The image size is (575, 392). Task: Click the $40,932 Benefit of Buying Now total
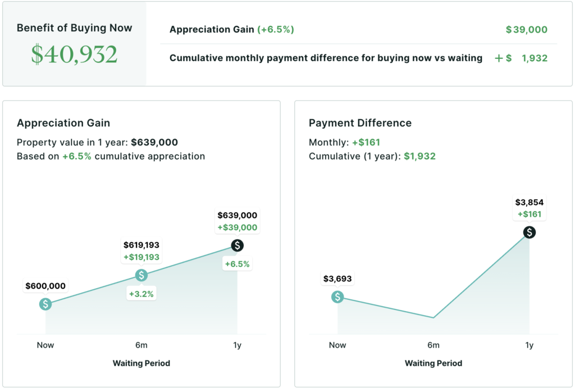[74, 54]
